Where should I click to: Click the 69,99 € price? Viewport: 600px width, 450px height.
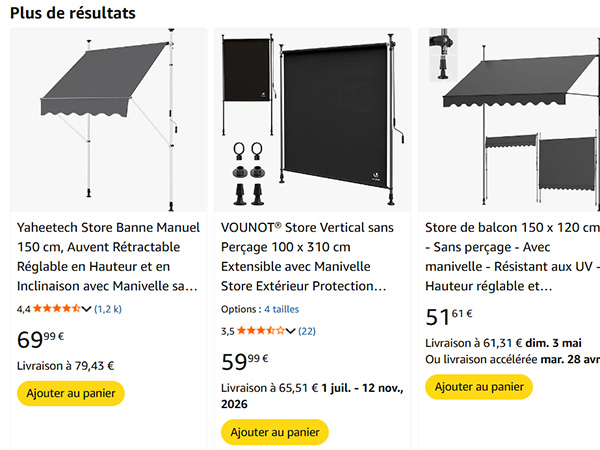[x=40, y=339]
